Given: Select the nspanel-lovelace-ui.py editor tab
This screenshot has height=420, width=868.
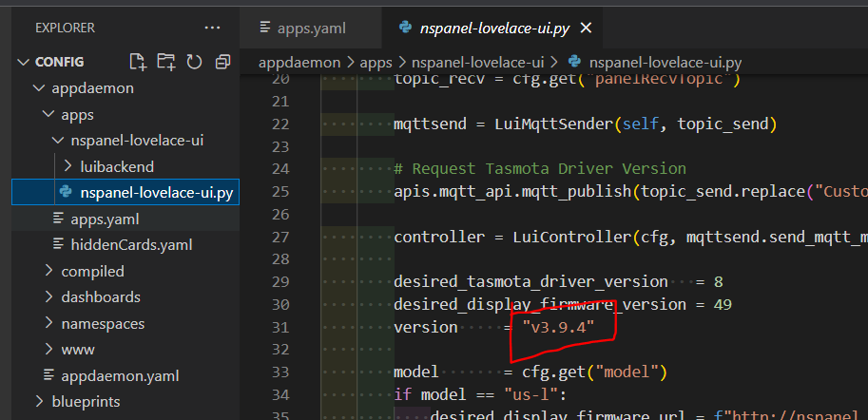Looking at the screenshot, I should point(494,28).
